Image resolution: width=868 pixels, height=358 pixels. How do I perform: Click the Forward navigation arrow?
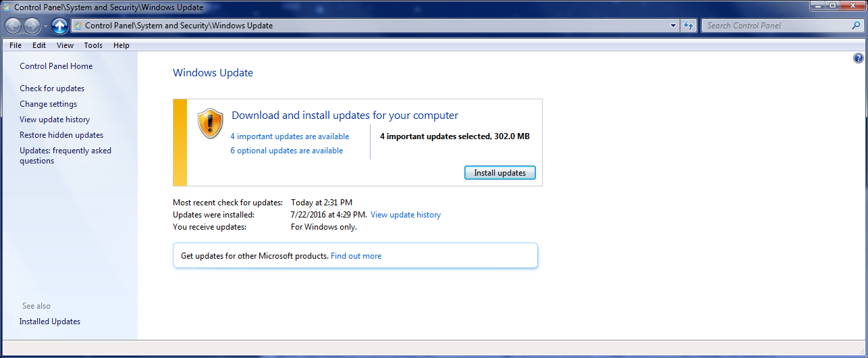tap(32, 26)
